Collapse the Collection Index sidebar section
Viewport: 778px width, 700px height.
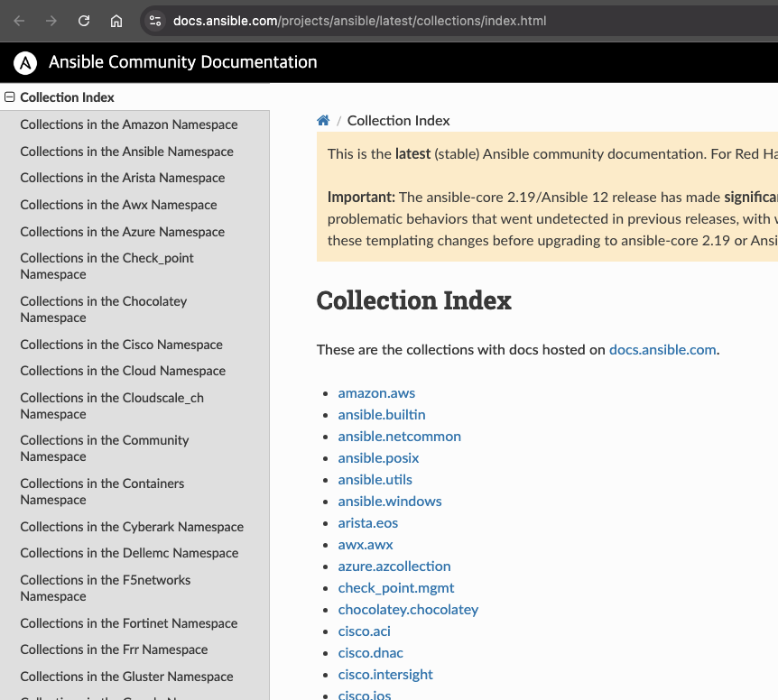tap(9, 97)
